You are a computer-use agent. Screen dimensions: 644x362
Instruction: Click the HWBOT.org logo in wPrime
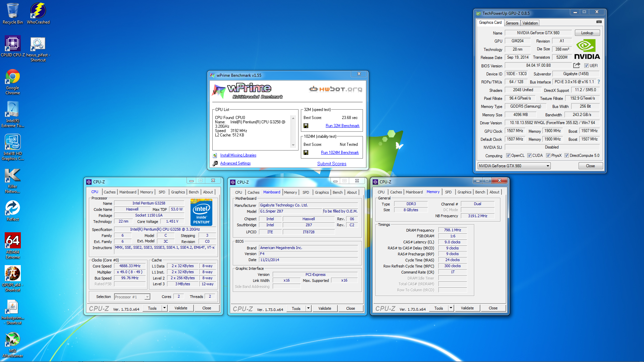[335, 89]
